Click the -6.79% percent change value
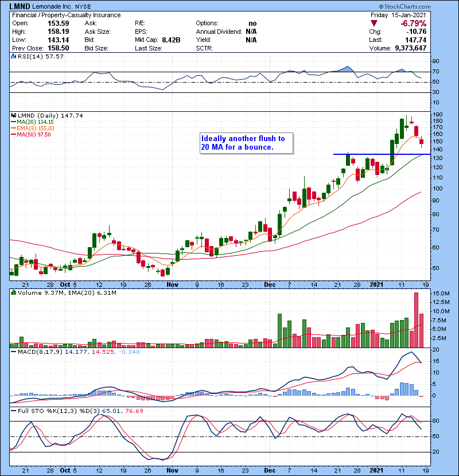Screen dimensions: 459x476 click(x=414, y=24)
